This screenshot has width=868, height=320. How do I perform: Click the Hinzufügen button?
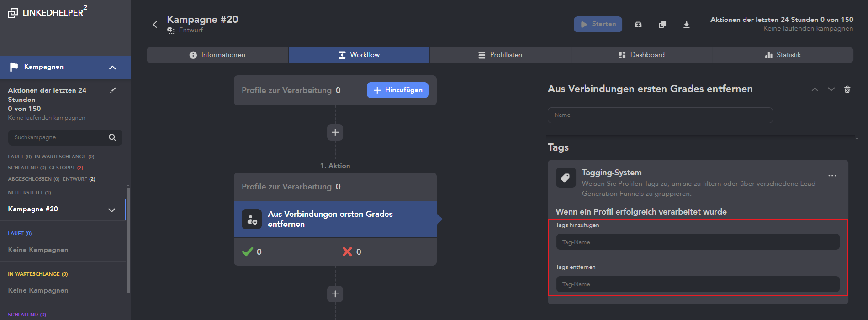(397, 90)
